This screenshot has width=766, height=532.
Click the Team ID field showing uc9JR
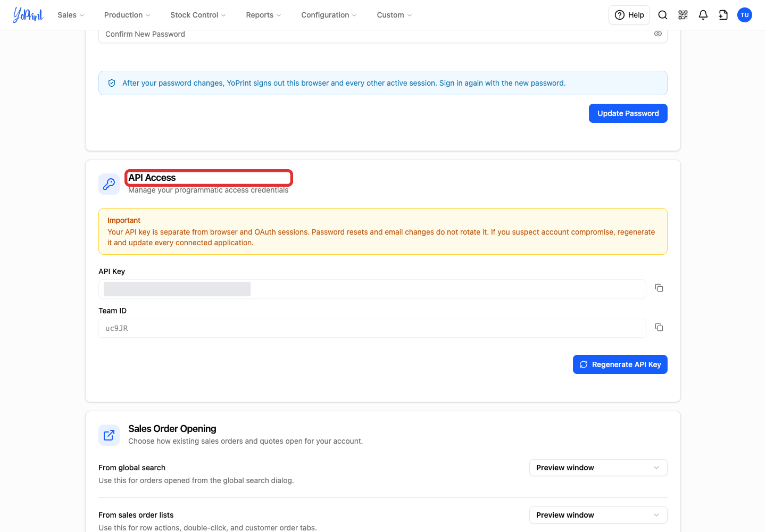(x=372, y=328)
